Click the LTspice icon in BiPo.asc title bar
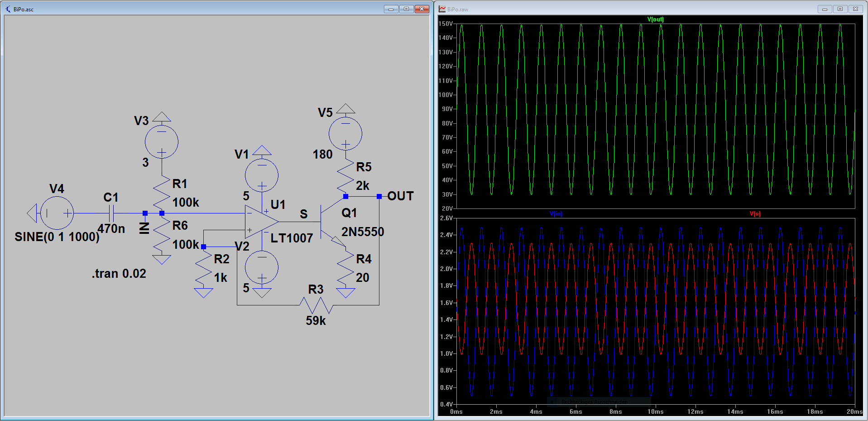Viewport: 868px width, 421px height. coord(8,9)
